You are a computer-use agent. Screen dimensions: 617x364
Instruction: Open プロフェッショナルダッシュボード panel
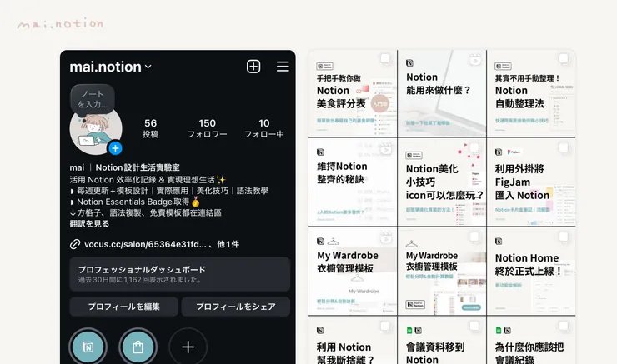pos(180,274)
